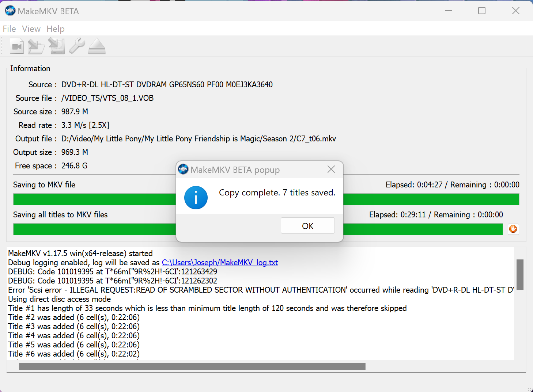Open the Help menu

[x=56, y=29]
